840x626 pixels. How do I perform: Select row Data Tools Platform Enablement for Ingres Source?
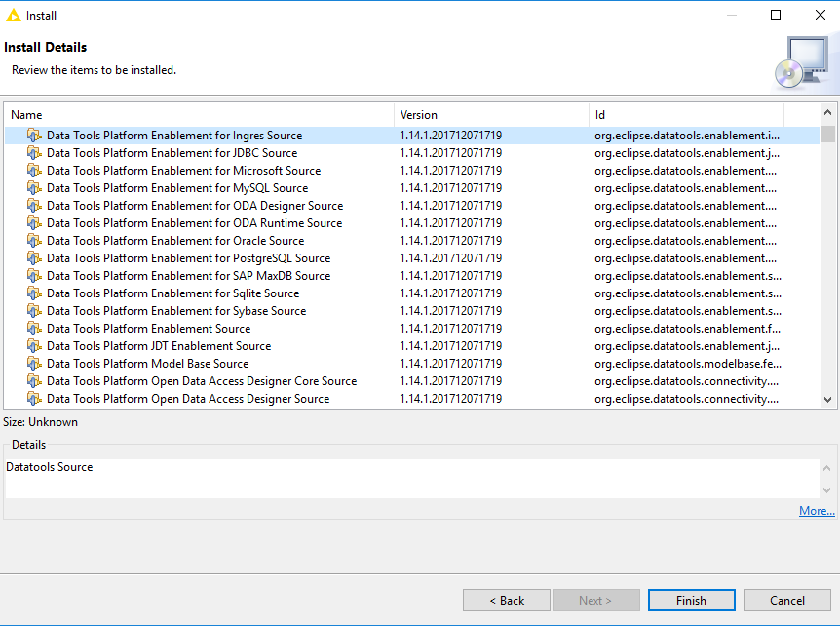coord(412,136)
